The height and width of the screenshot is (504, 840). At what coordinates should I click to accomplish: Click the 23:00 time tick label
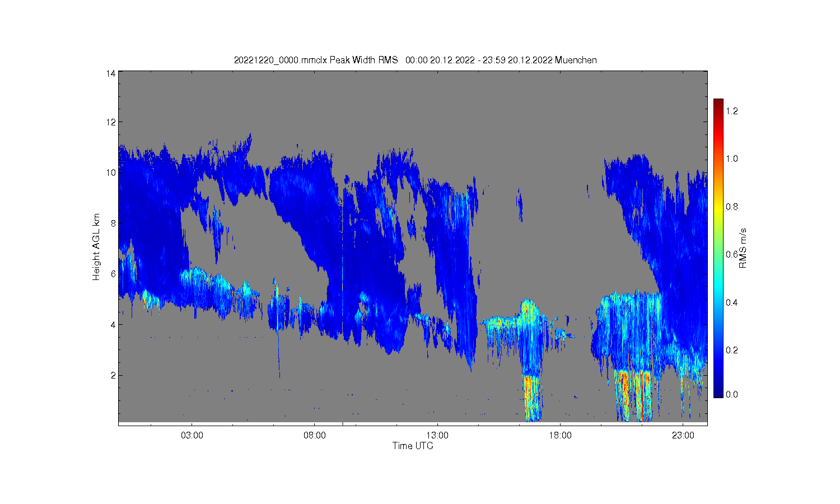[x=683, y=435]
